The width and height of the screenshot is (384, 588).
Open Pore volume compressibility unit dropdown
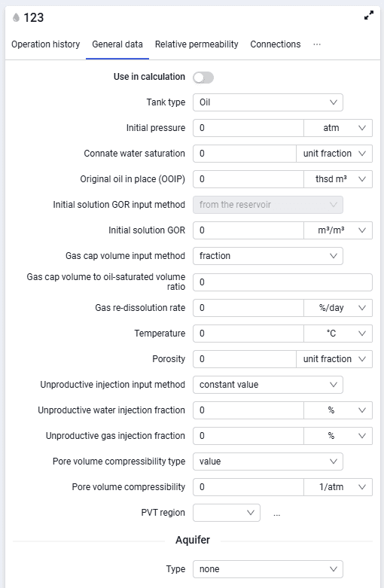338,487
